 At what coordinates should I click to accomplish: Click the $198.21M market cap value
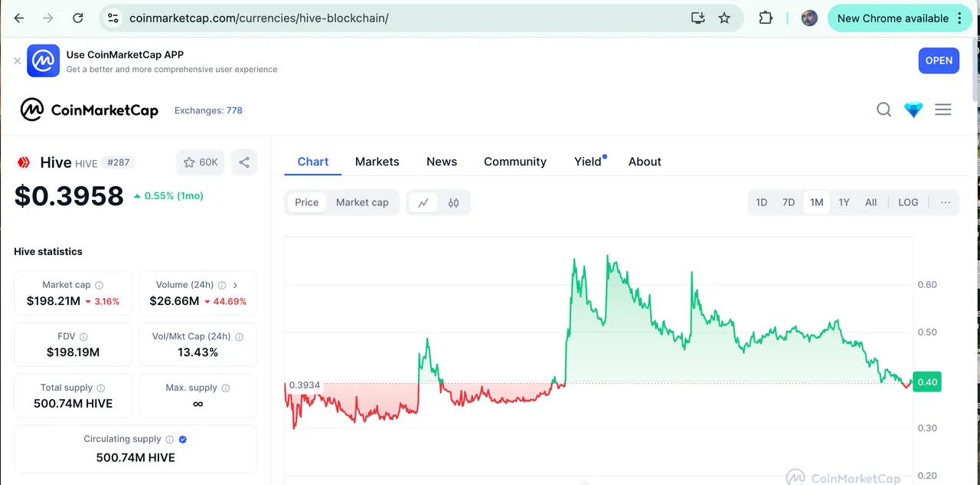54,301
